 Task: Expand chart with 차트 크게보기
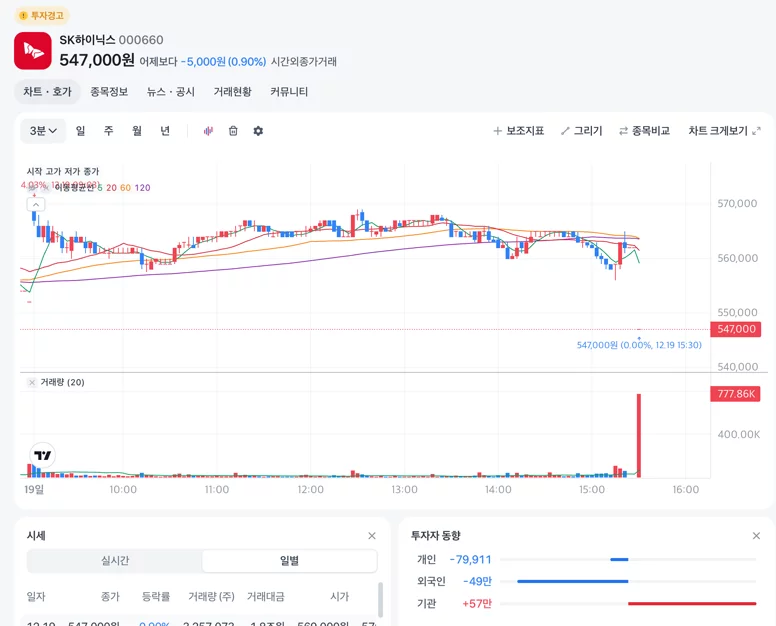[725, 131]
